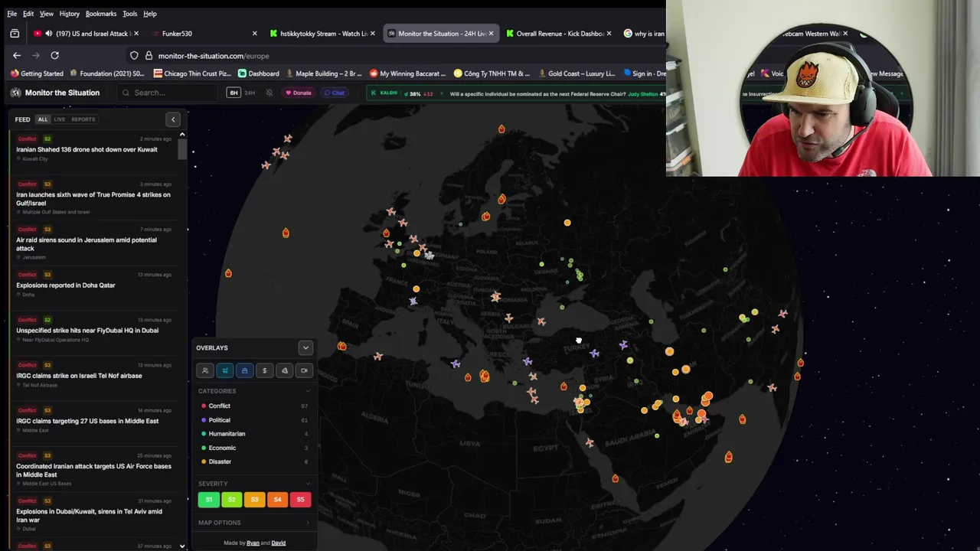The height and width of the screenshot is (551, 980).
Task: Click the site security lock icon
Action: (x=149, y=56)
